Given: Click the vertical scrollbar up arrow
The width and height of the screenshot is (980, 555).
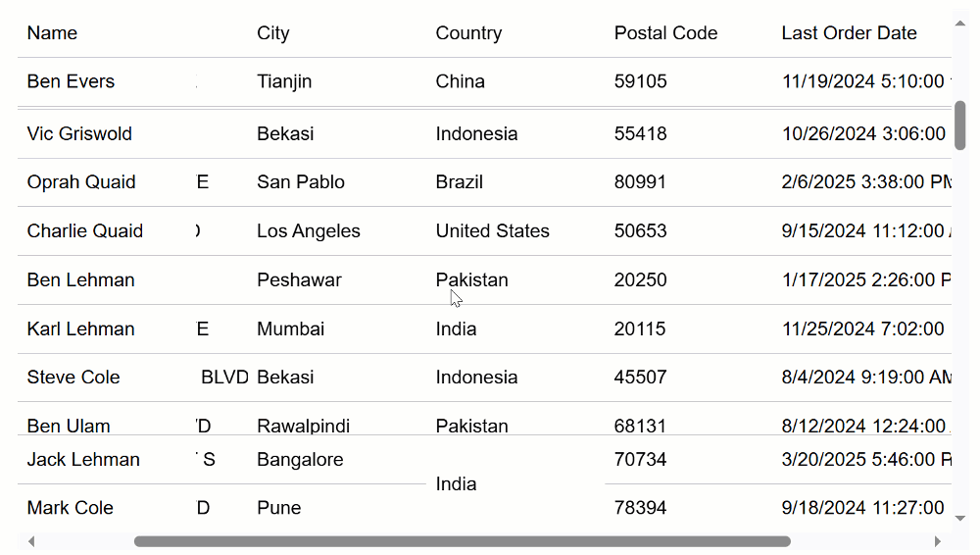Looking at the screenshot, I should click(960, 24).
